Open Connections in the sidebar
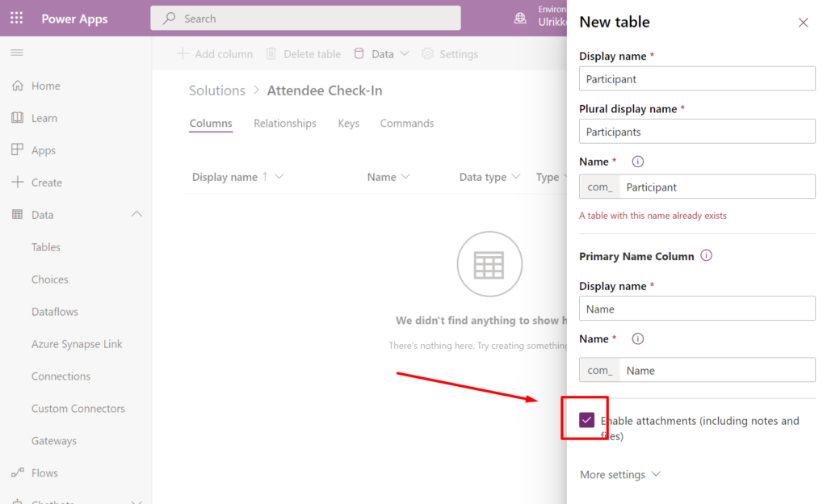The image size is (827, 504). [x=61, y=376]
